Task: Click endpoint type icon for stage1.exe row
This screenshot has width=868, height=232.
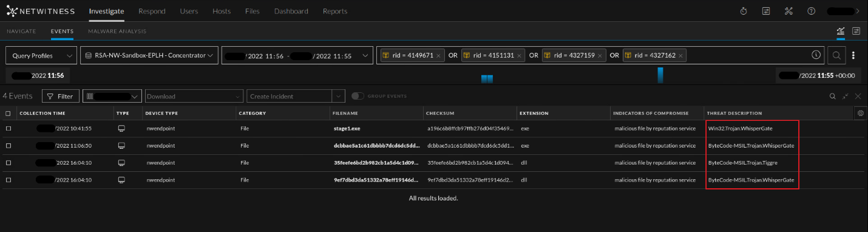Action: (121, 129)
